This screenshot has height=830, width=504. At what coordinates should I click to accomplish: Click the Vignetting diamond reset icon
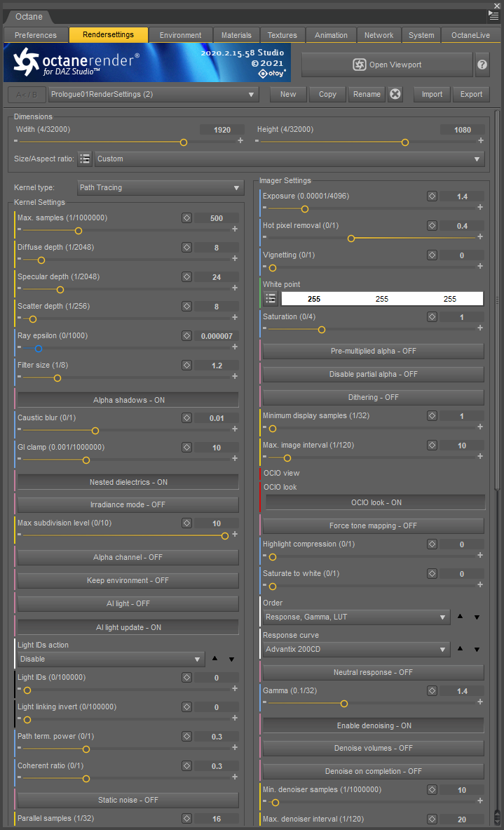432,255
